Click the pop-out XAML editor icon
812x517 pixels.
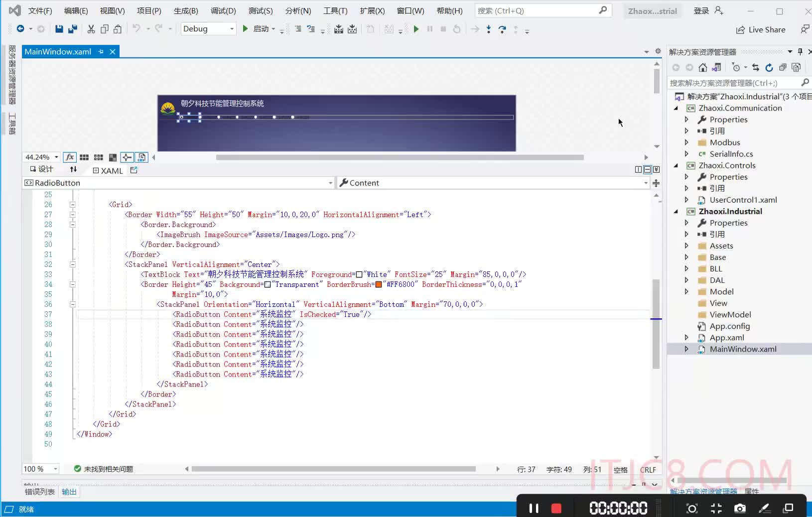pos(134,170)
